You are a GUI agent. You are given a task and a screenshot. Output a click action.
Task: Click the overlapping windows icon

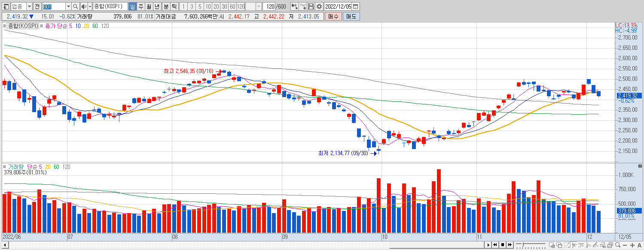(x=559, y=245)
